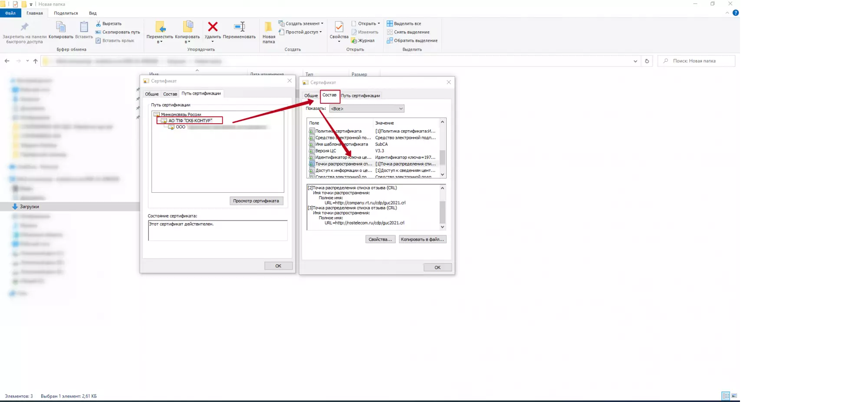Go back with the back arrow

7,61
